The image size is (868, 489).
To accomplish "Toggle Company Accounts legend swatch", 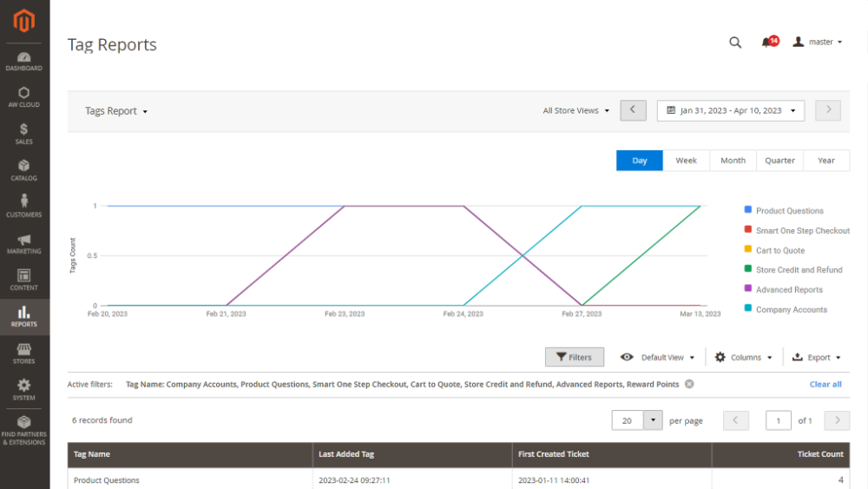I will [x=748, y=308].
